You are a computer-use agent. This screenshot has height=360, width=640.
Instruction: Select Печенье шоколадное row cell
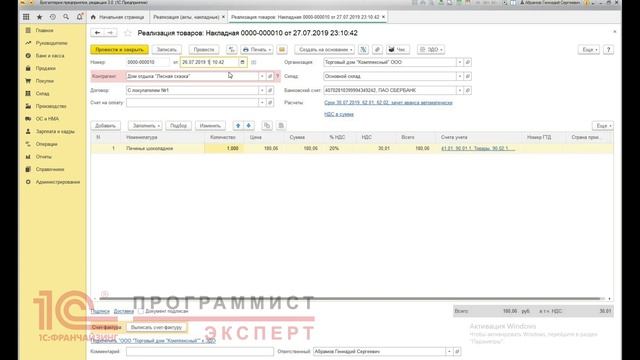pyautogui.click(x=163, y=149)
